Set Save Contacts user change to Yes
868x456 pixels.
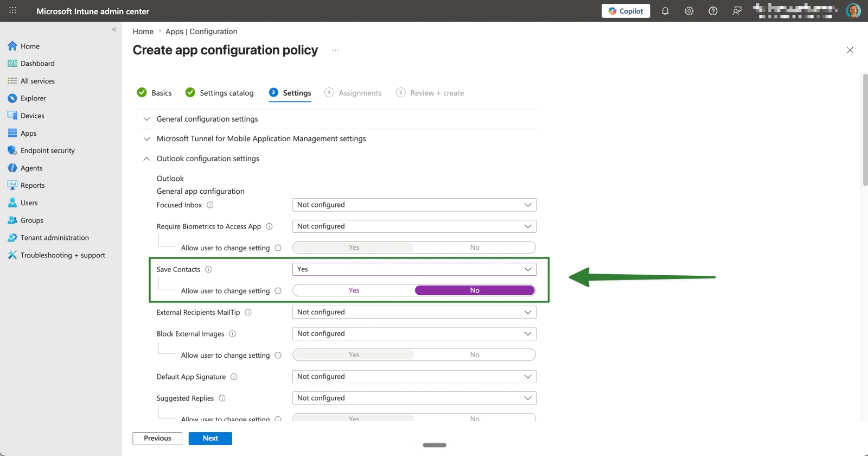click(x=354, y=290)
